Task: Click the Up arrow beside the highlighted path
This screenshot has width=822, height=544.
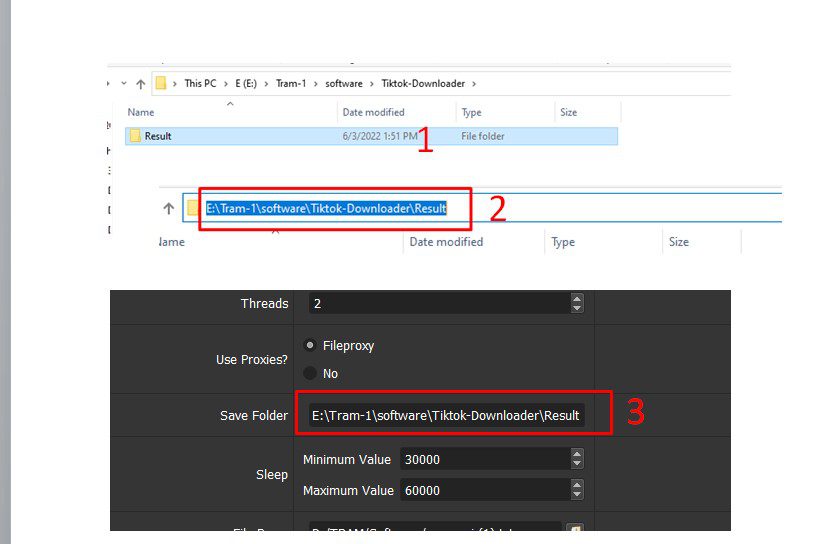Action: click(x=168, y=209)
